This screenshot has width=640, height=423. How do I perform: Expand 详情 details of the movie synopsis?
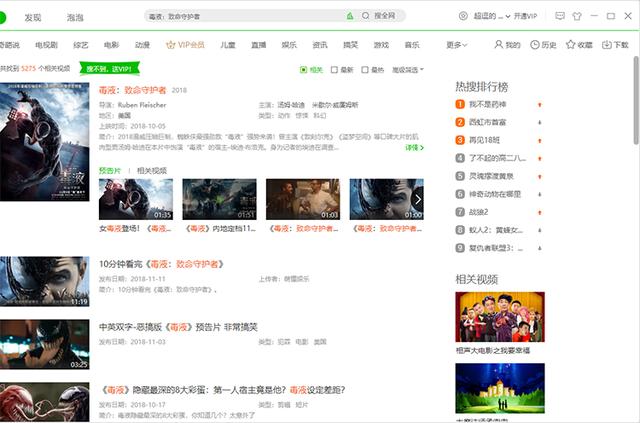[x=414, y=147]
